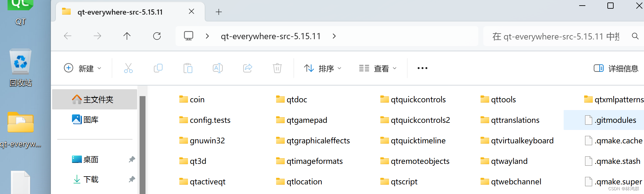This screenshot has width=644, height=194.
Task: Navigate up one folder level
Action: tap(127, 36)
